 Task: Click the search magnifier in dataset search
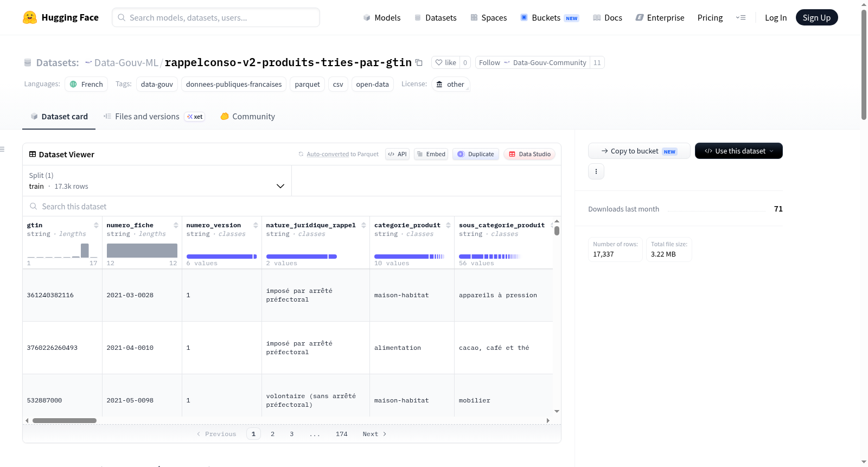click(x=34, y=206)
